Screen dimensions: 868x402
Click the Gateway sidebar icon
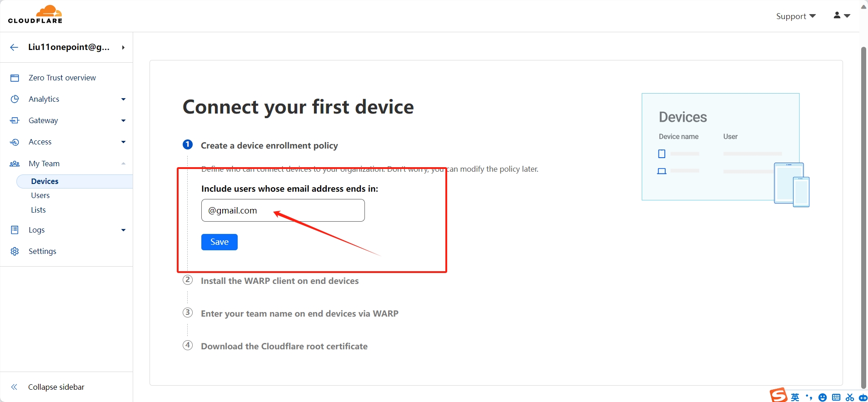pyautogui.click(x=15, y=120)
